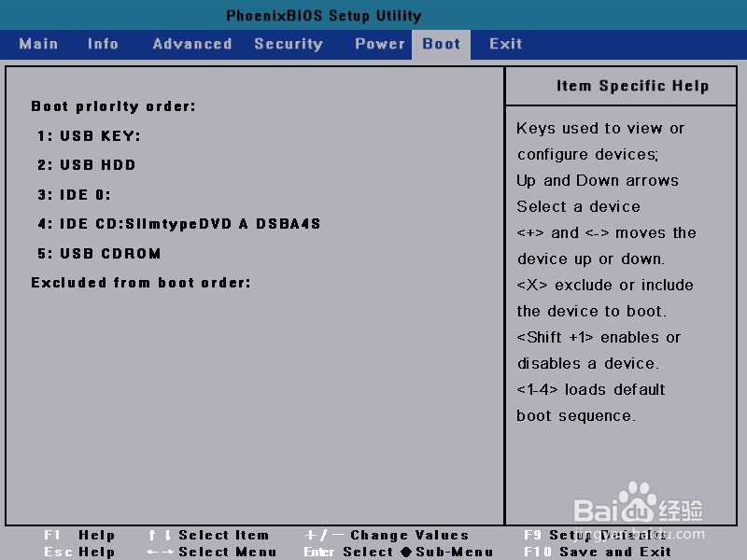Click the +/- key legend symbol
Screen dimensions: 747x560
pos(324,535)
